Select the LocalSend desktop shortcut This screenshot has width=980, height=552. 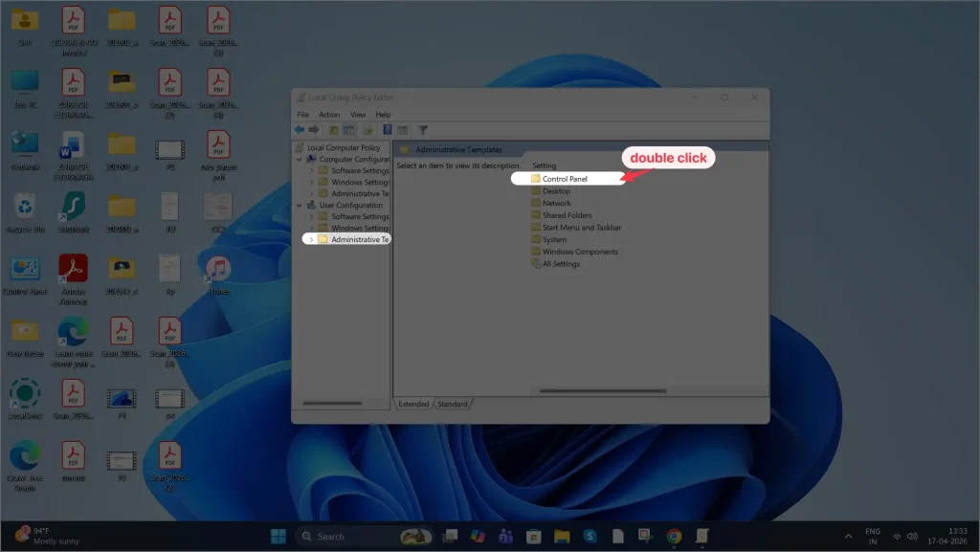click(25, 400)
